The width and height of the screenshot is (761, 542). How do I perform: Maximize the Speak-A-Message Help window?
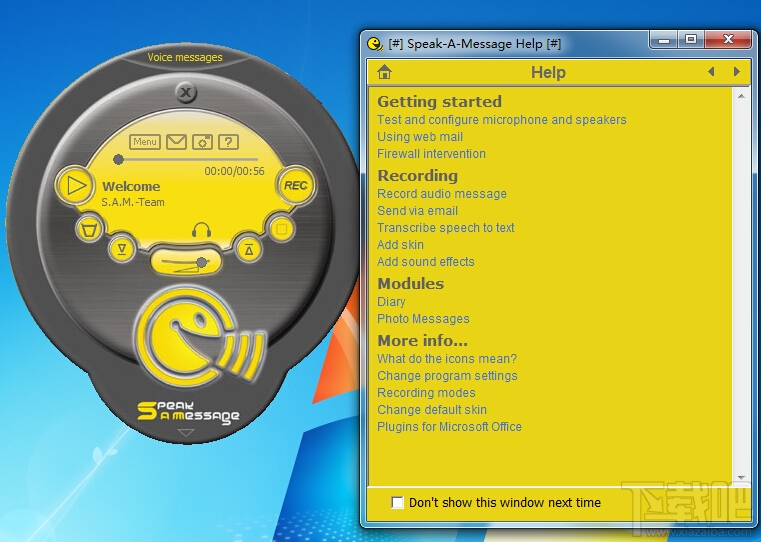[691, 40]
